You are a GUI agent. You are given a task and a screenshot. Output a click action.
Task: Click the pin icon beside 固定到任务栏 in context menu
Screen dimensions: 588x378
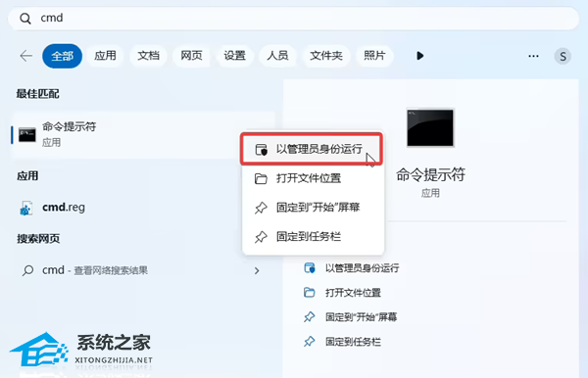point(261,237)
